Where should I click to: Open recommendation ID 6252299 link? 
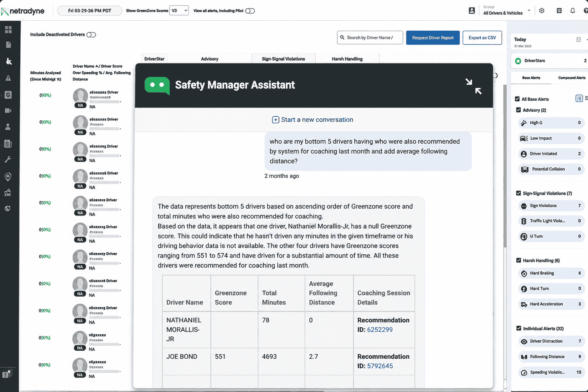click(x=380, y=330)
